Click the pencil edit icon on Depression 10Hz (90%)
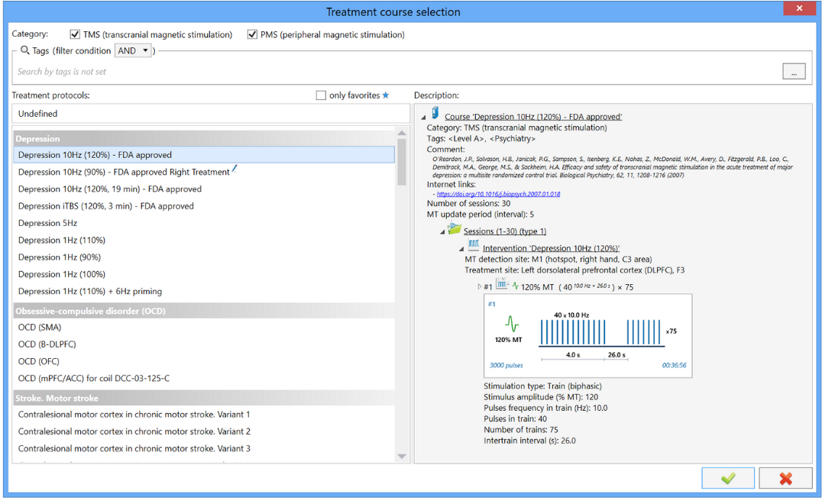 235,170
